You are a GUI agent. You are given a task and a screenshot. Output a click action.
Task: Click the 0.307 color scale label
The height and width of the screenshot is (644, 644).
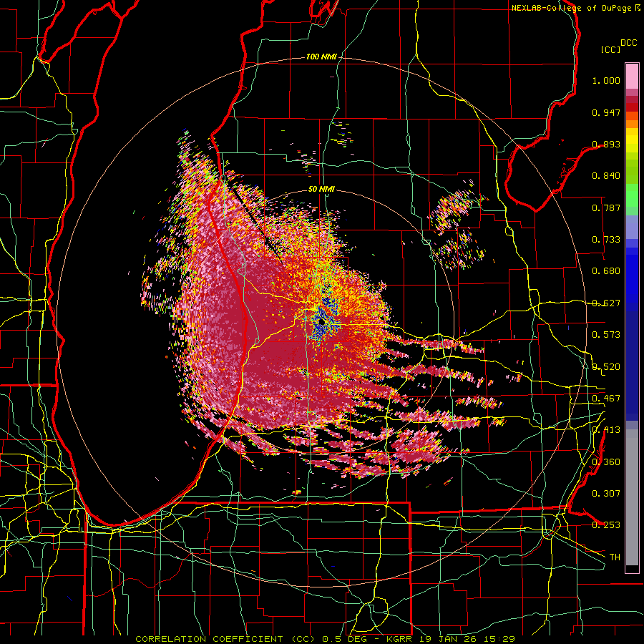[x=606, y=494]
